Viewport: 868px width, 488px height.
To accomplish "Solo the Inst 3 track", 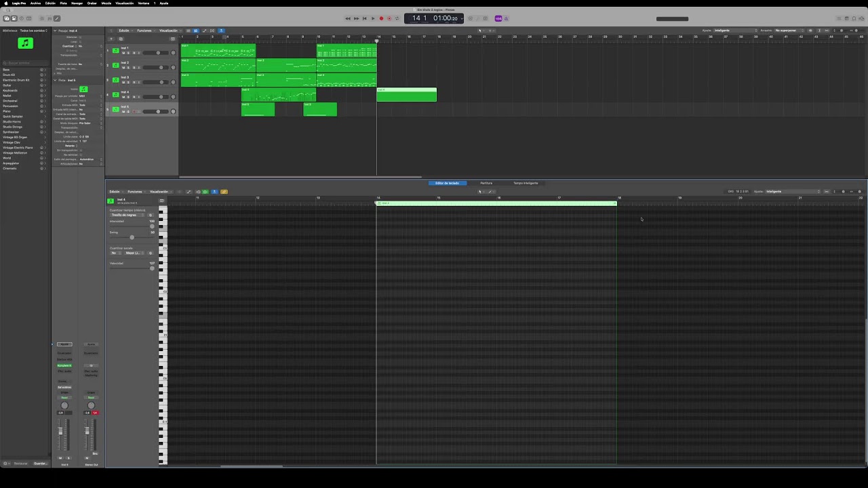I will tap(128, 82).
